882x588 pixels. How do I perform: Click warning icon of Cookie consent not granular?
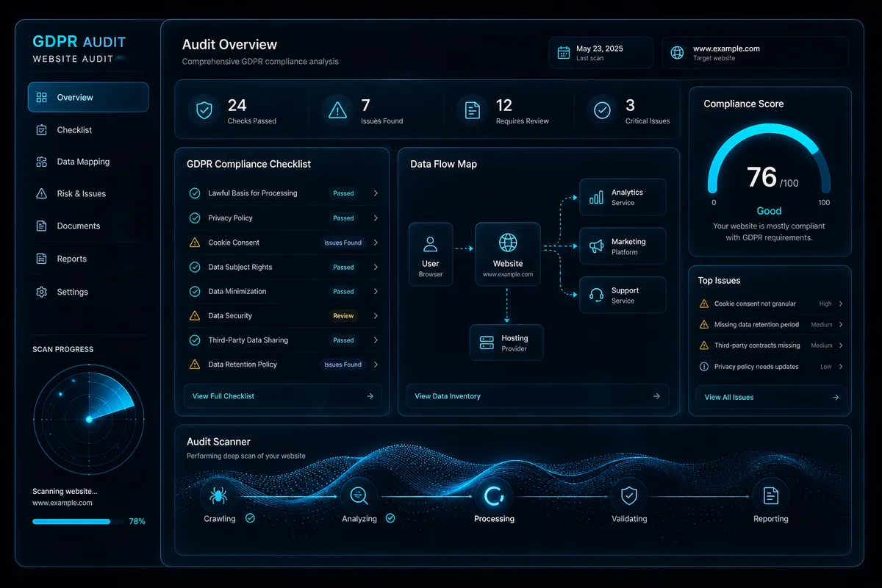coord(703,304)
